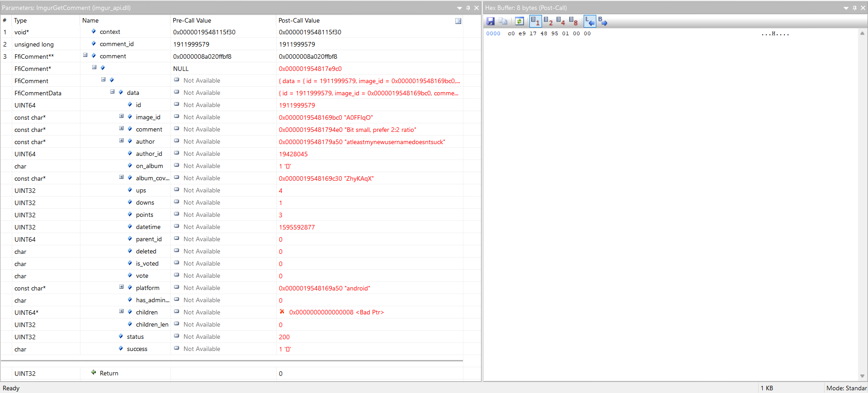Click ASCII column text "...H...."
The image size is (868, 393).
click(x=775, y=33)
